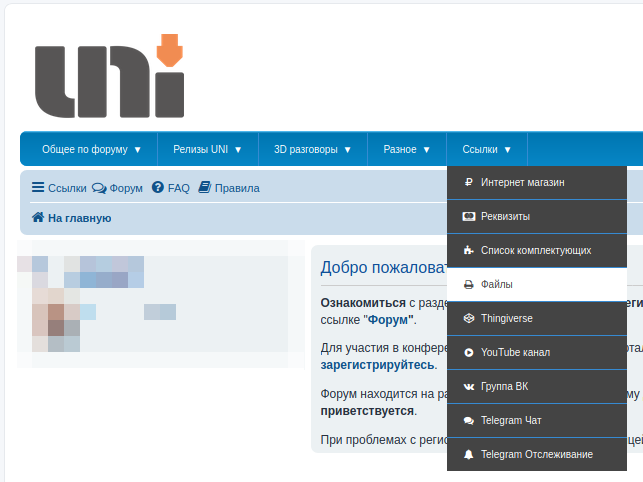Click the Релизы UNI navbar label

[201, 149]
